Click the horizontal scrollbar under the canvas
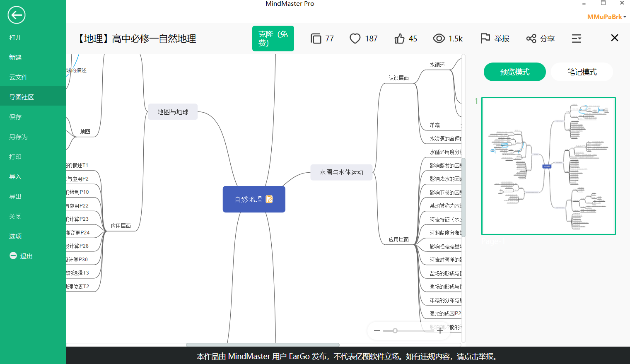Image resolution: width=630 pixels, height=364 pixels. [x=263, y=345]
